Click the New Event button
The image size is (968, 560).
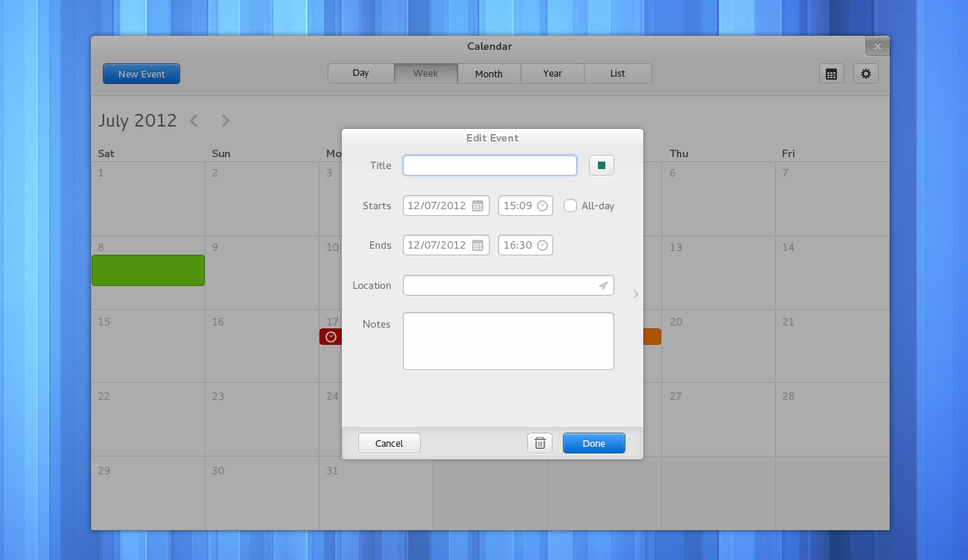pyautogui.click(x=141, y=74)
